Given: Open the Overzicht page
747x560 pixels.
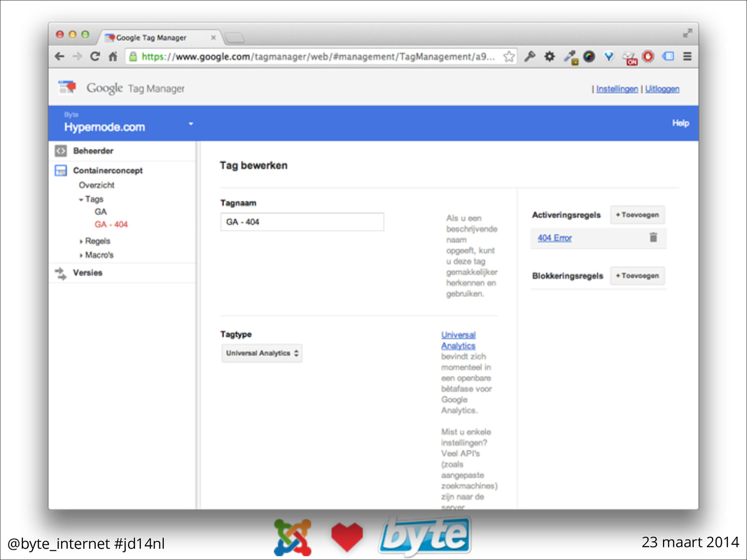Looking at the screenshot, I should pos(97,185).
